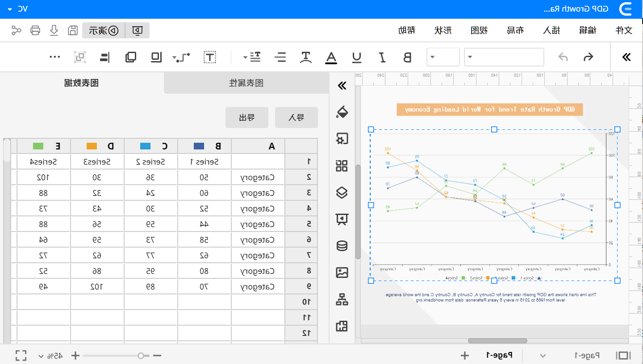Image resolution: width=643 pixels, height=364 pixels.
Task: Open the text alignment dropdown
Action: (253, 57)
